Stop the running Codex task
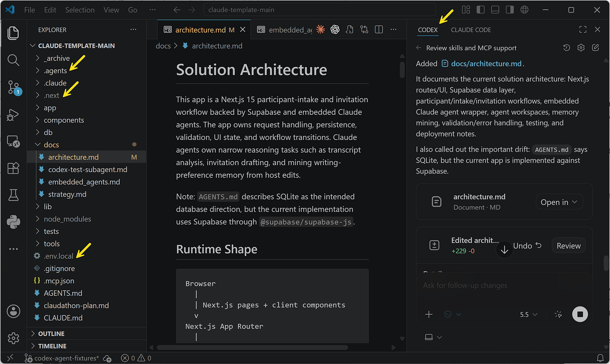The image size is (610, 364). coord(580,314)
